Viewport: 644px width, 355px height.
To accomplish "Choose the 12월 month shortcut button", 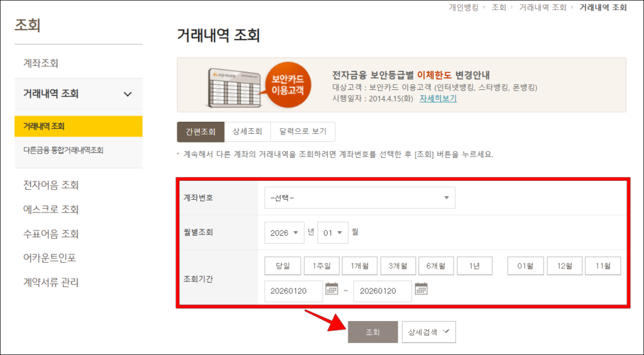I will (x=565, y=266).
